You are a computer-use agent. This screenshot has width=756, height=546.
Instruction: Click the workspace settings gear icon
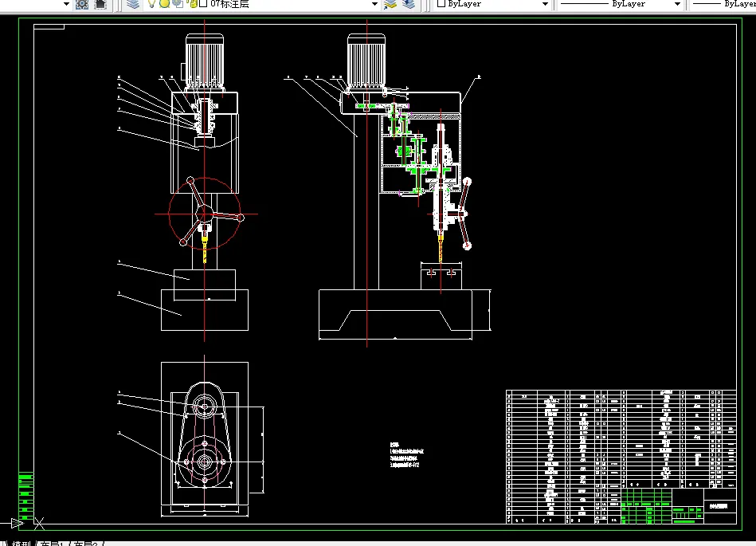(x=82, y=4)
